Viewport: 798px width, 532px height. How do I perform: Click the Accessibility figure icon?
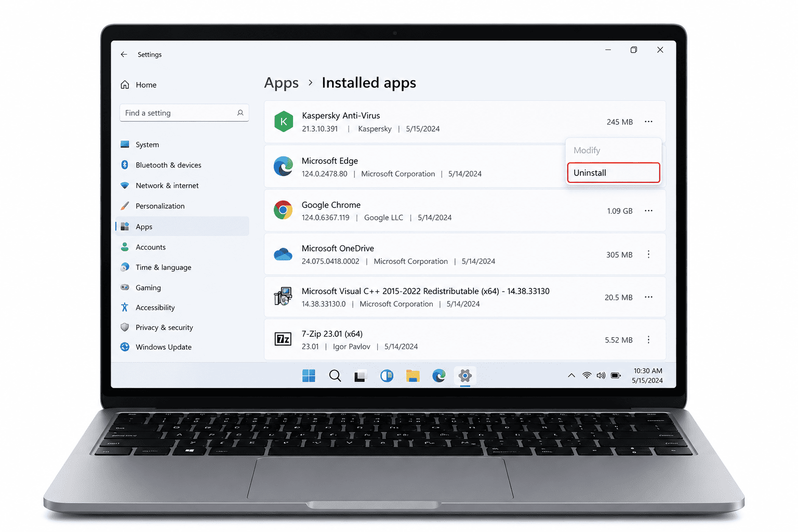(125, 308)
